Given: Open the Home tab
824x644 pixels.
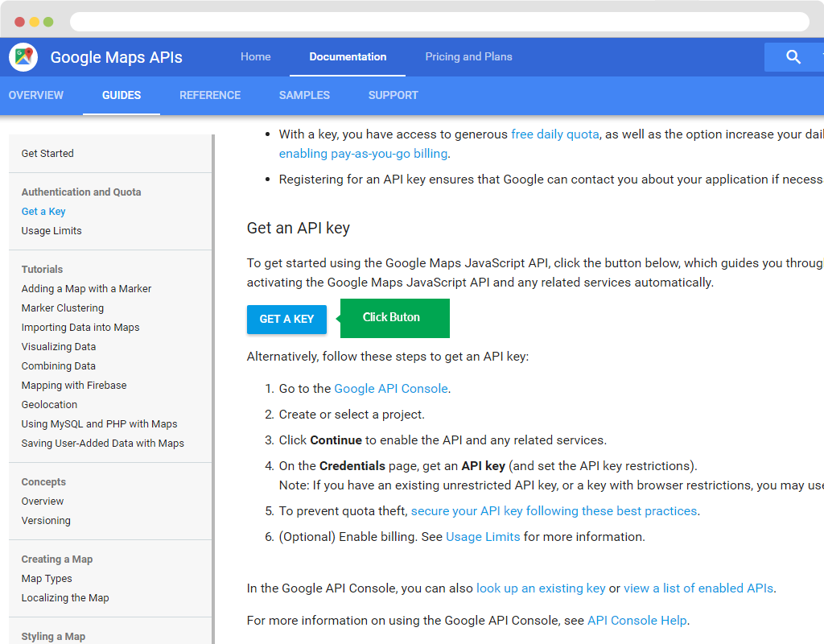Looking at the screenshot, I should point(255,57).
